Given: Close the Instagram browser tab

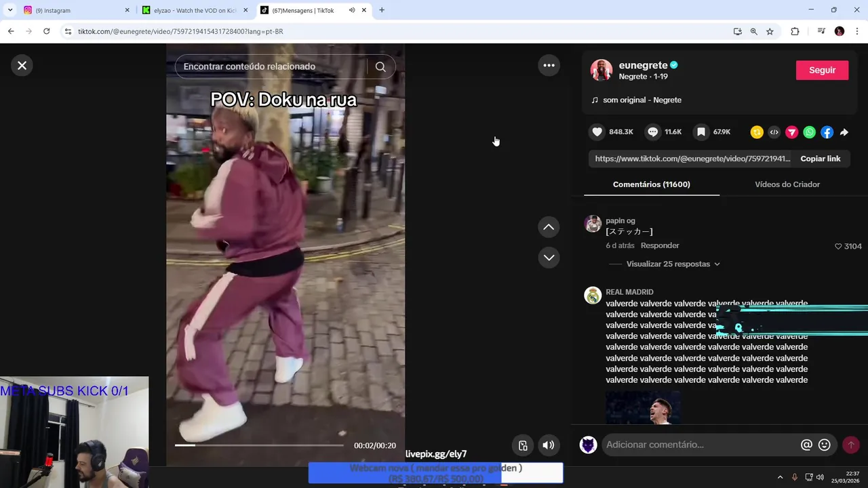Looking at the screenshot, I should (x=127, y=10).
